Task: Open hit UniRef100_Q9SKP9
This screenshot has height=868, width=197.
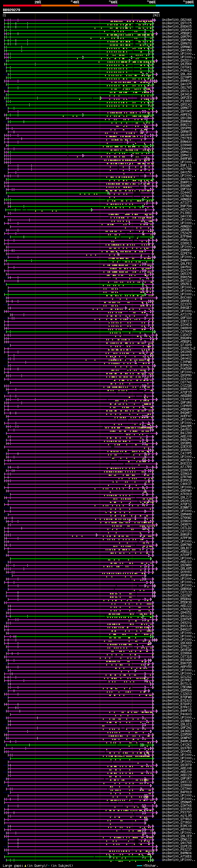Action: click(x=177, y=30)
